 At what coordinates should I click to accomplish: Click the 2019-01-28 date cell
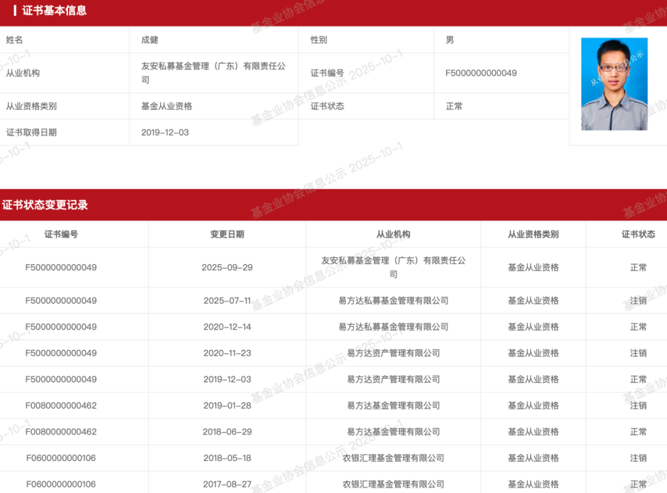(x=227, y=405)
